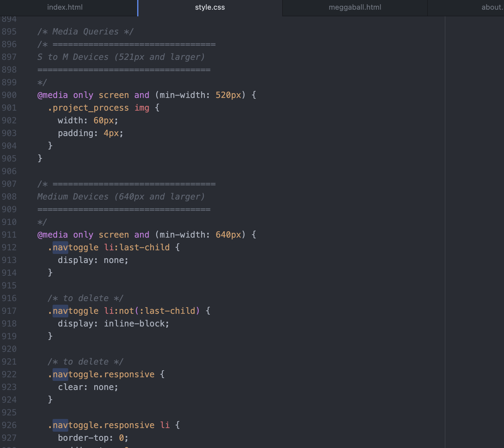Open the meggaball.html tab
Image resolution: width=504 pixels, height=448 pixels.
pos(355,7)
